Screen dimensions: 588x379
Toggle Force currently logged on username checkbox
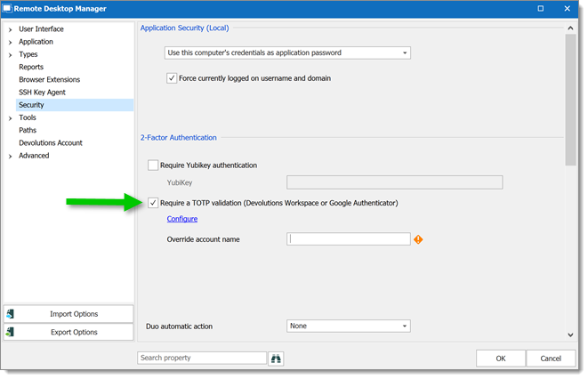(172, 78)
